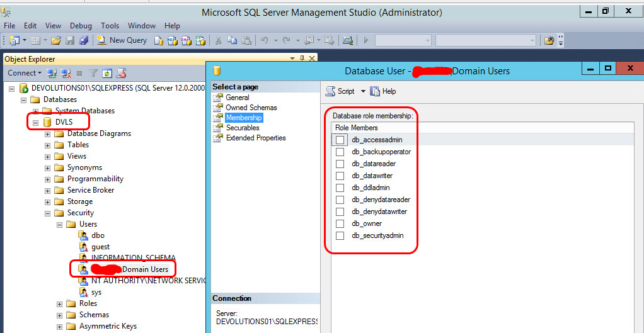Click the Disconnect server icon
Screen dimensions: 644x333
66,74
